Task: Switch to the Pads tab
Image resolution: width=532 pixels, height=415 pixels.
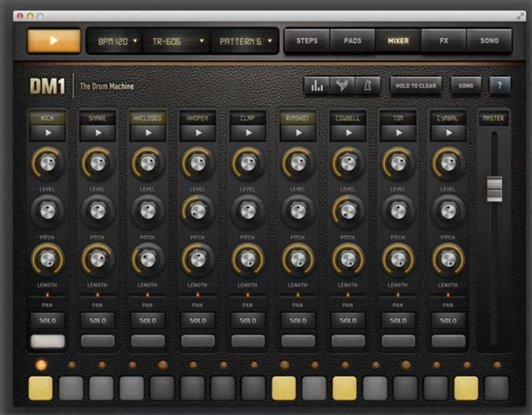Action: click(353, 41)
